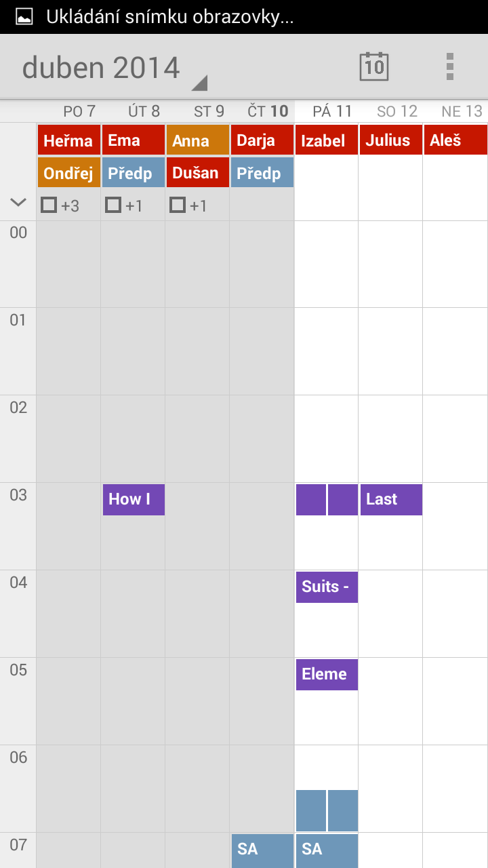
Task: Open the duben 2014 view dropdown
Action: [115, 68]
